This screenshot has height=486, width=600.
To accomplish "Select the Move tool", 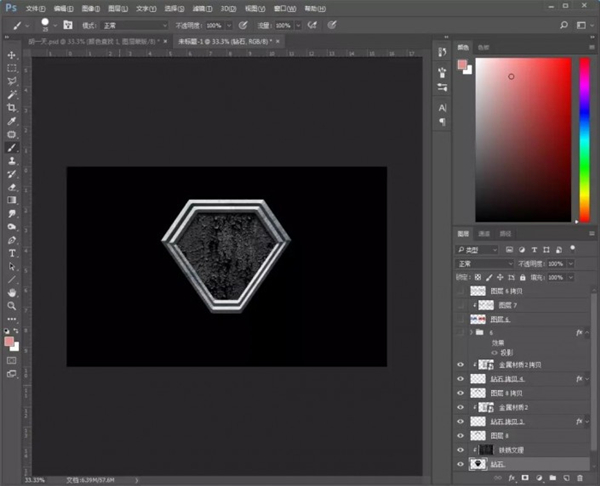I will coord(12,55).
